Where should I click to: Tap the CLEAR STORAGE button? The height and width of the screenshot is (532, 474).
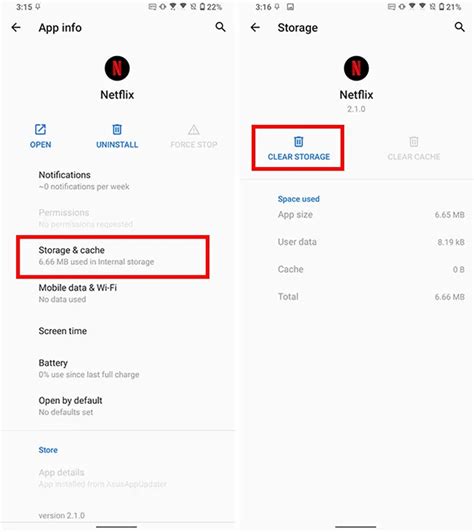pos(298,148)
